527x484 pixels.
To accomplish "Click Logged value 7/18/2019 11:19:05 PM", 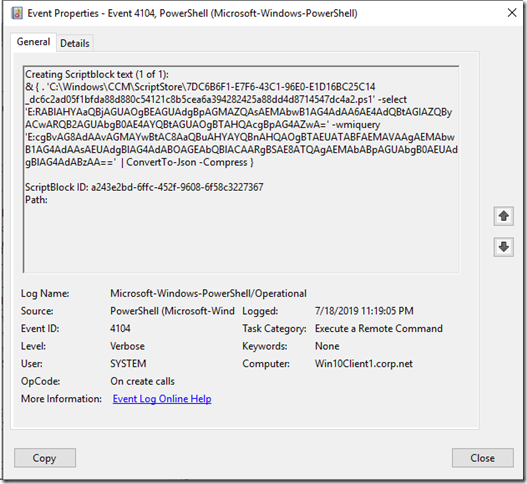I will (x=364, y=311).
